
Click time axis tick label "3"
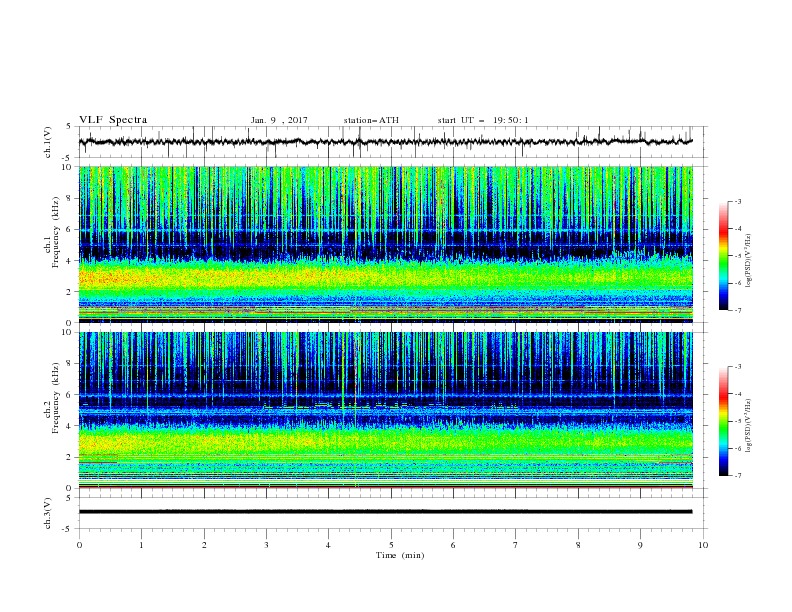[x=266, y=545]
